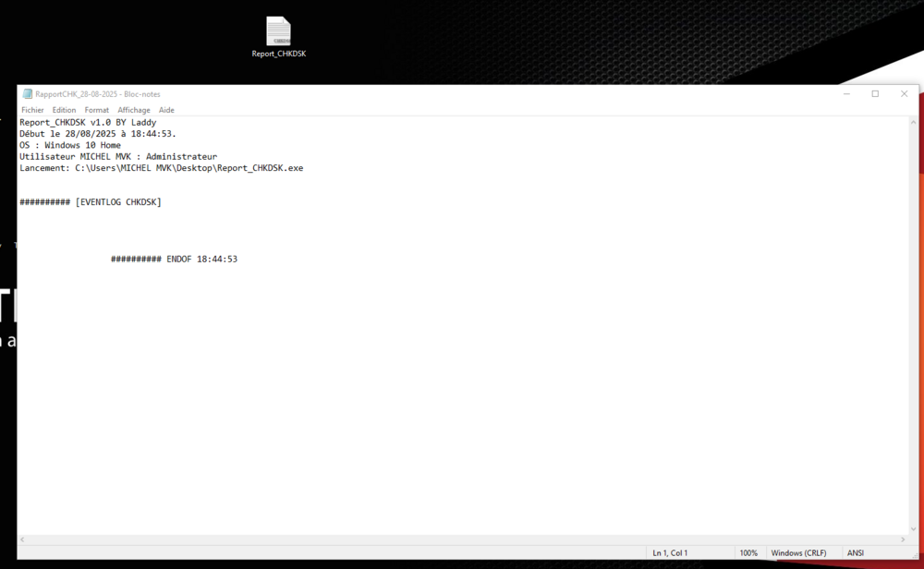This screenshot has height=569, width=924.
Task: Place cursor on the ENDOF 18:44:53 line
Action: [174, 260]
